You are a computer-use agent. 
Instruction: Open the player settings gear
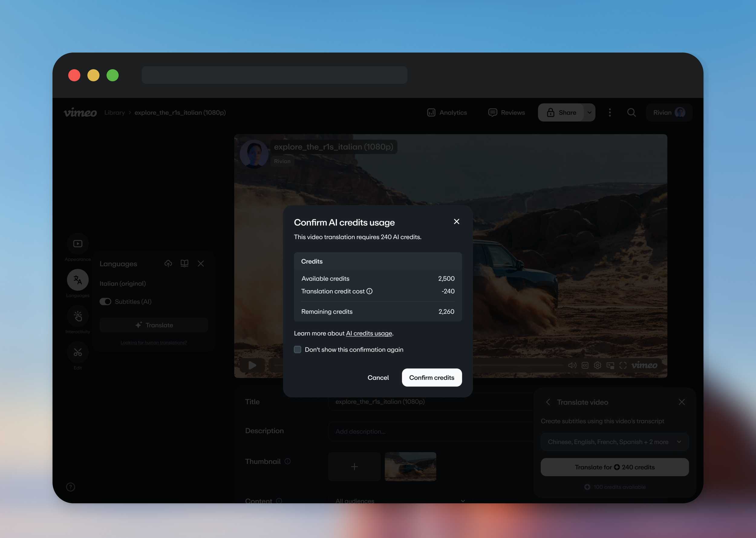pyautogui.click(x=598, y=365)
